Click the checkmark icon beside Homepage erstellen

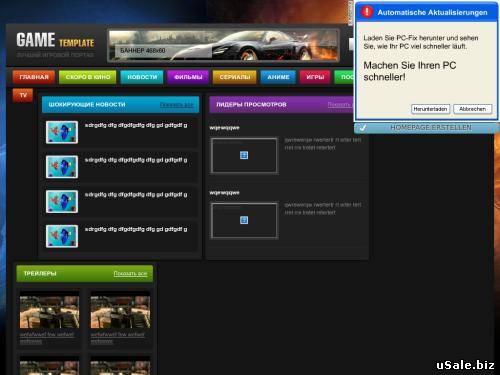coord(363,128)
